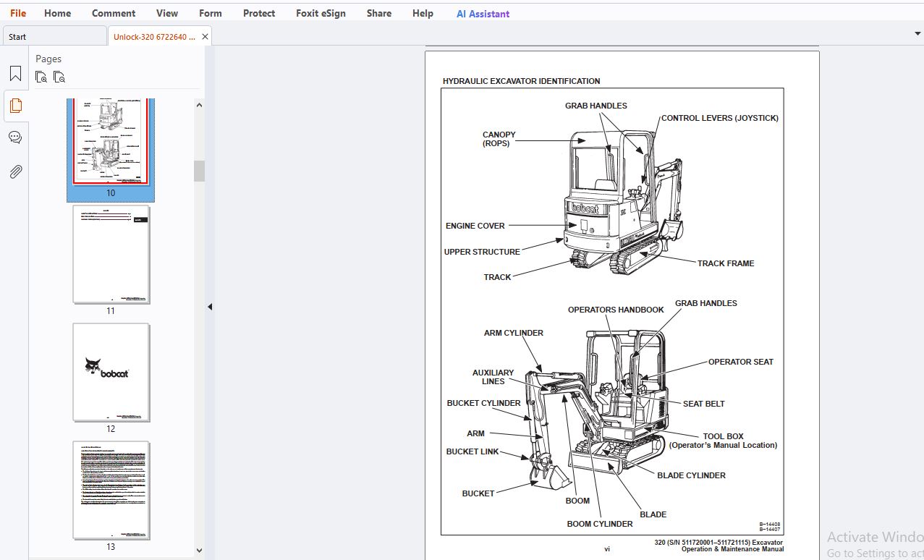The height and width of the screenshot is (560, 924).
Task: Click the 'Pages' panel title
Action: coord(48,59)
